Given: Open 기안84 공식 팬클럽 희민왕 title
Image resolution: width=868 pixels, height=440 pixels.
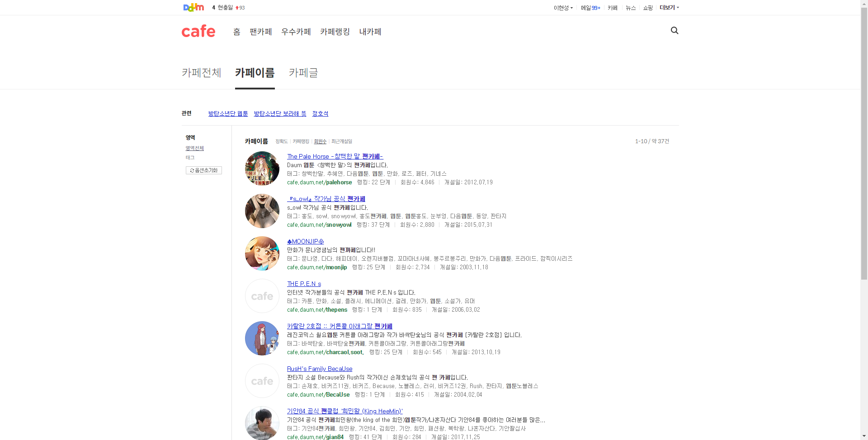Looking at the screenshot, I should click(345, 411).
